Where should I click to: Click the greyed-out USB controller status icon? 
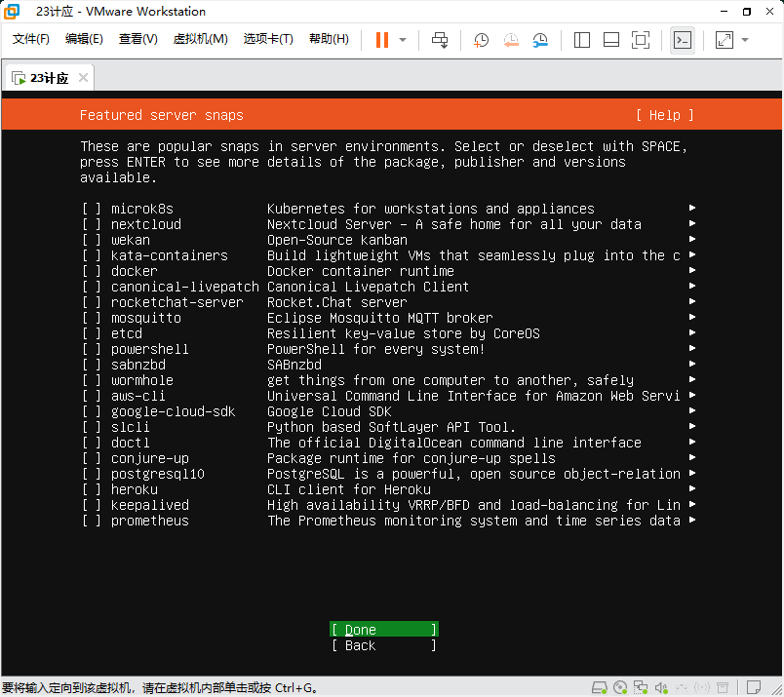pos(682,688)
